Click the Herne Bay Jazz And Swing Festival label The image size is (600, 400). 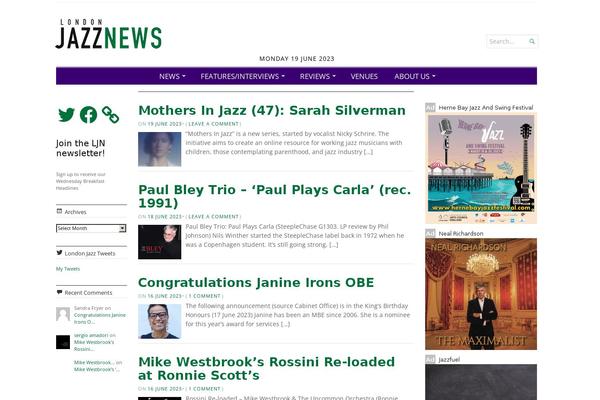click(x=486, y=108)
